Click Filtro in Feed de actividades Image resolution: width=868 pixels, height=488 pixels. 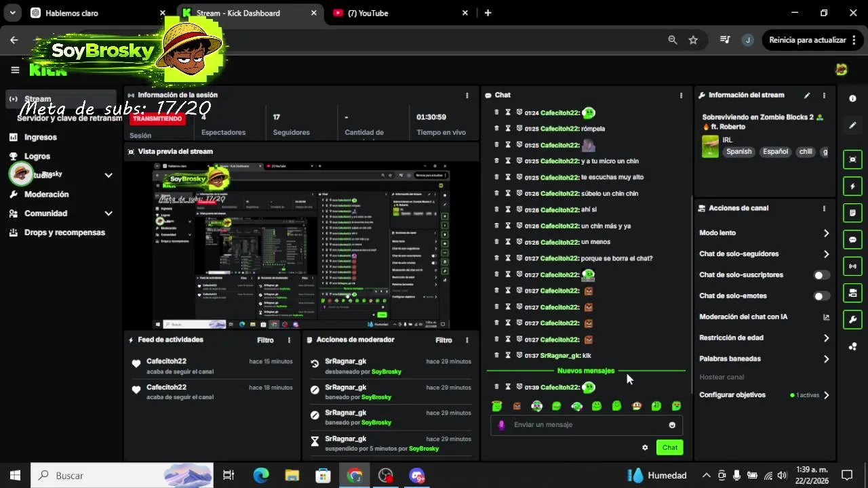point(265,340)
